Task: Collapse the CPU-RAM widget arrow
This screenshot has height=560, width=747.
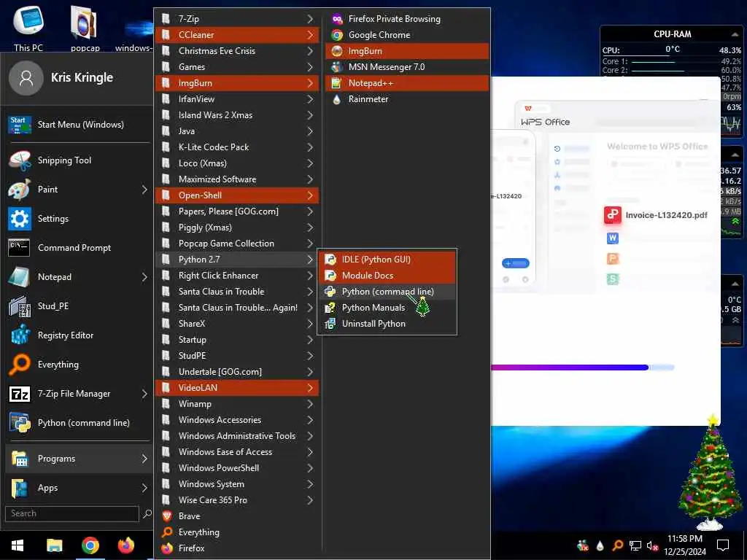Action: click(x=735, y=34)
